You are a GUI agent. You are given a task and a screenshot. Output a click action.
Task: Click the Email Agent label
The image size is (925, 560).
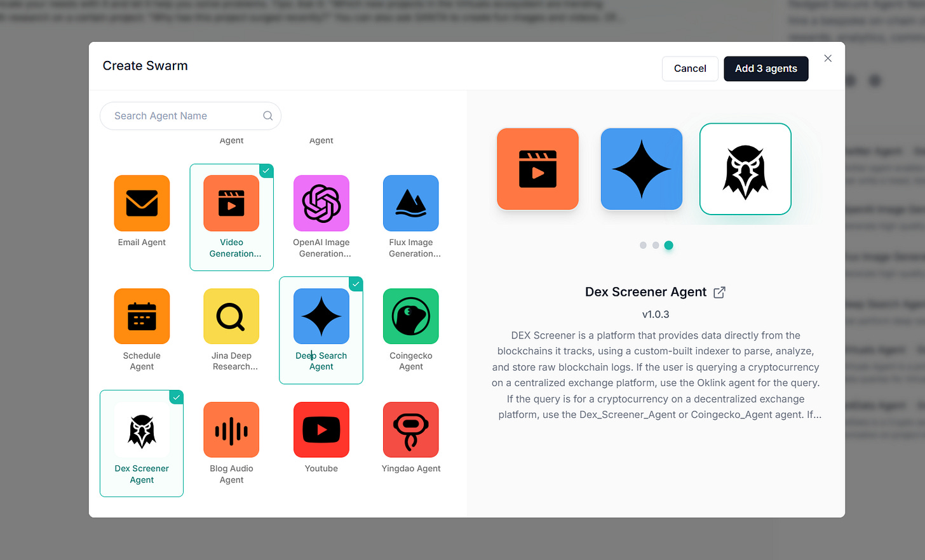142,243
